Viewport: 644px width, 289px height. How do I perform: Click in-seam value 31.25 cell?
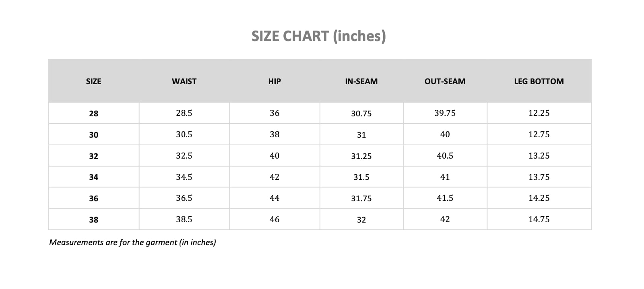click(x=361, y=156)
